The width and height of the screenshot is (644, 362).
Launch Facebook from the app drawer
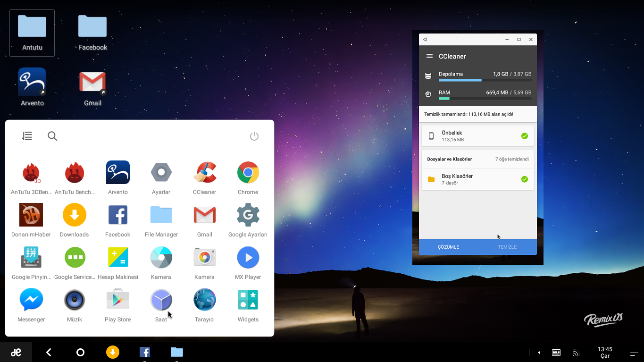tap(118, 220)
